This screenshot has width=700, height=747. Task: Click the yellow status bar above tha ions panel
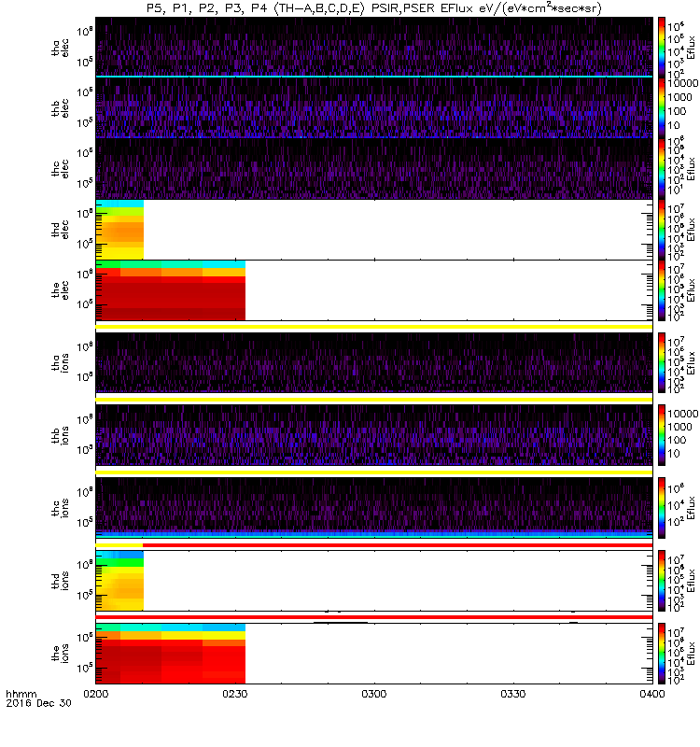coord(374,327)
